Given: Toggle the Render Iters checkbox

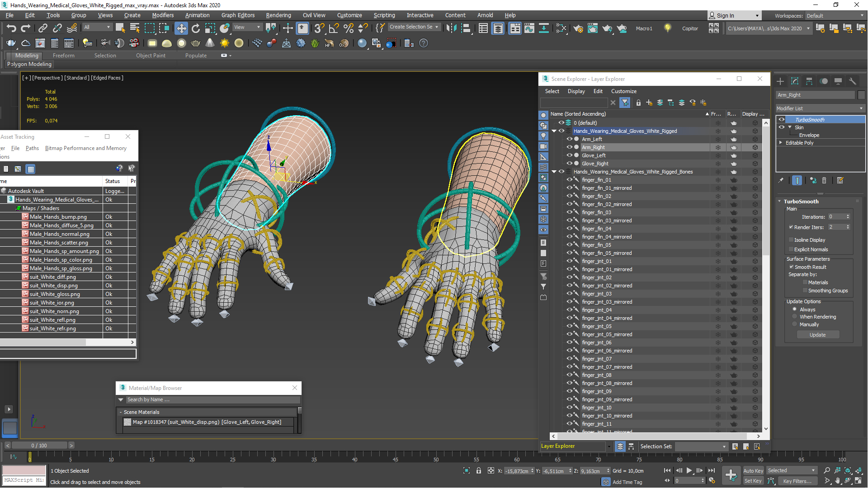Looking at the screenshot, I should tap(791, 227).
